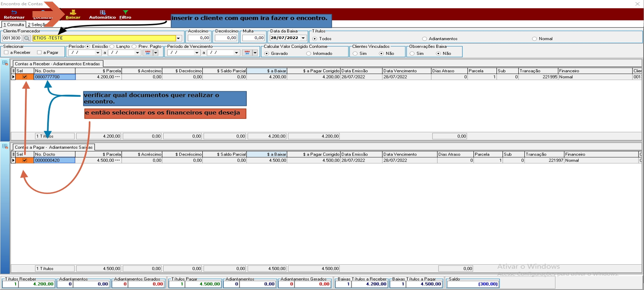Toggle the 'a Pagar' checkbox
This screenshot has width=644, height=290.
(x=40, y=52)
